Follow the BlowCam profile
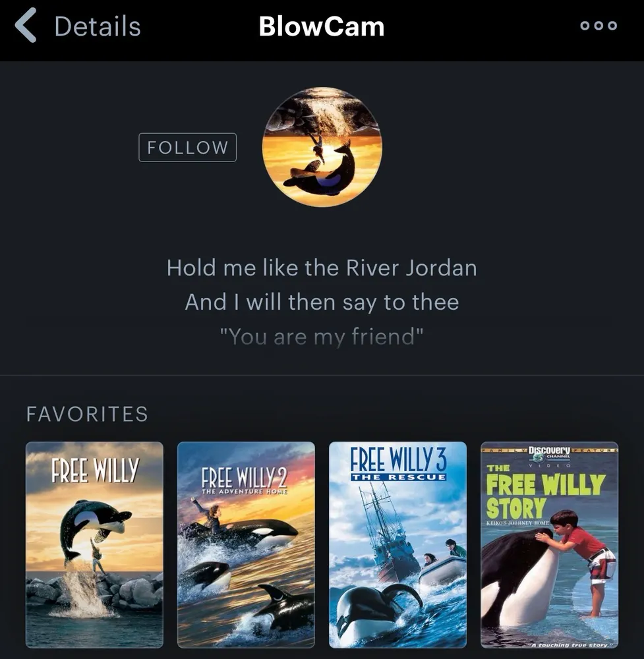The width and height of the screenshot is (644, 659). (x=187, y=148)
